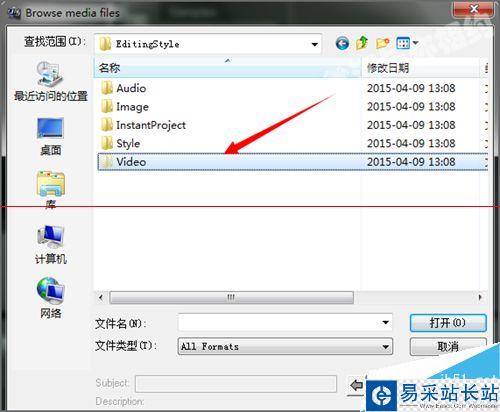Click the InstantProject folder icon
This screenshot has width=500, height=412.
coord(107,125)
